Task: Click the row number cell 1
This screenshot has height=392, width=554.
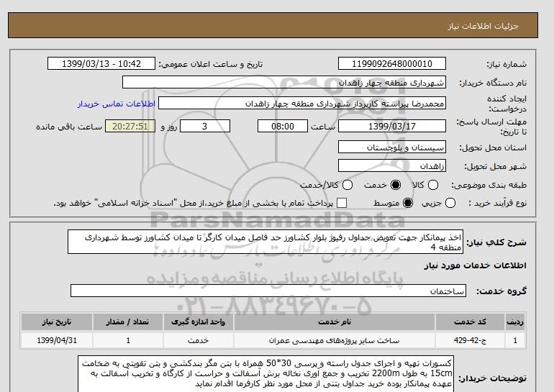Action: click(515, 340)
